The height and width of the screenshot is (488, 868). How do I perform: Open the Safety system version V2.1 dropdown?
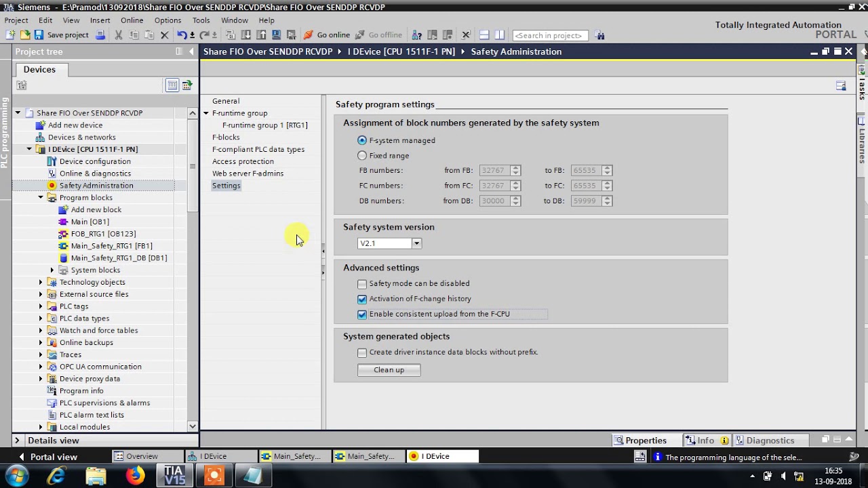coord(416,243)
